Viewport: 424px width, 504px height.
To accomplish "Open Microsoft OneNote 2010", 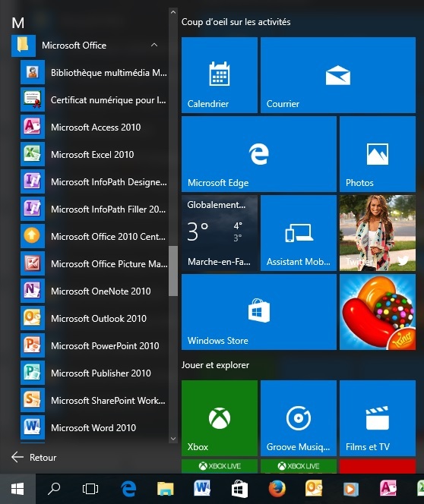I will click(94, 291).
